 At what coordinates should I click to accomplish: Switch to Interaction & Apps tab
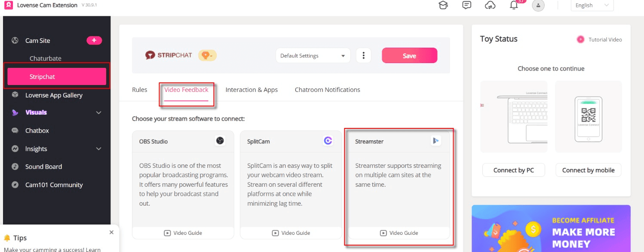point(251,90)
